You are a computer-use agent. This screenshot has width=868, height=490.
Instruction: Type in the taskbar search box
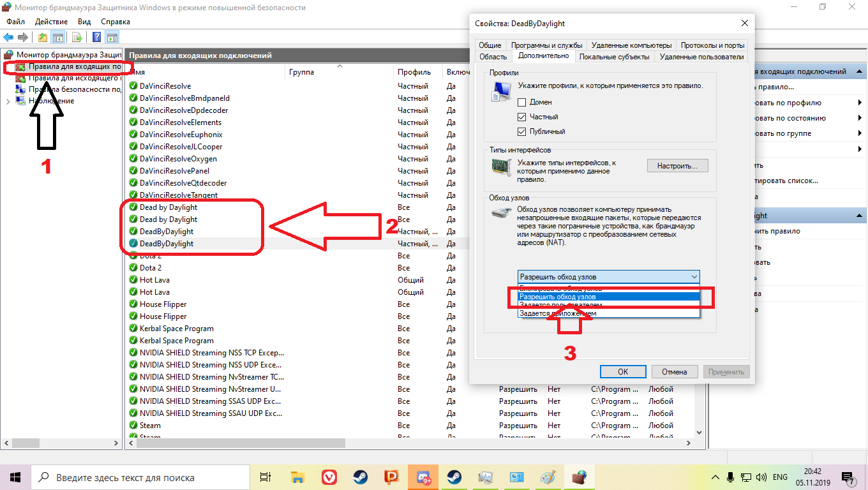click(x=140, y=477)
